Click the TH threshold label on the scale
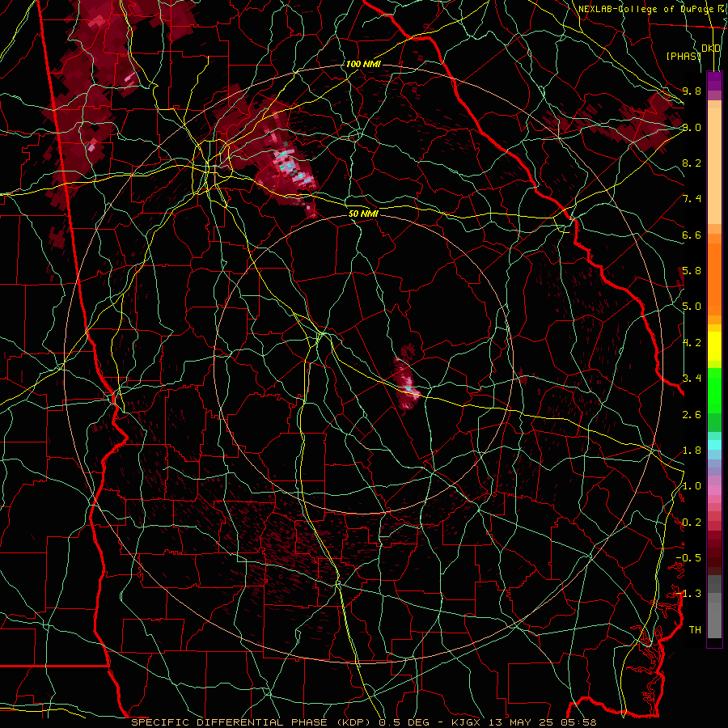The image size is (728, 728). tap(695, 630)
